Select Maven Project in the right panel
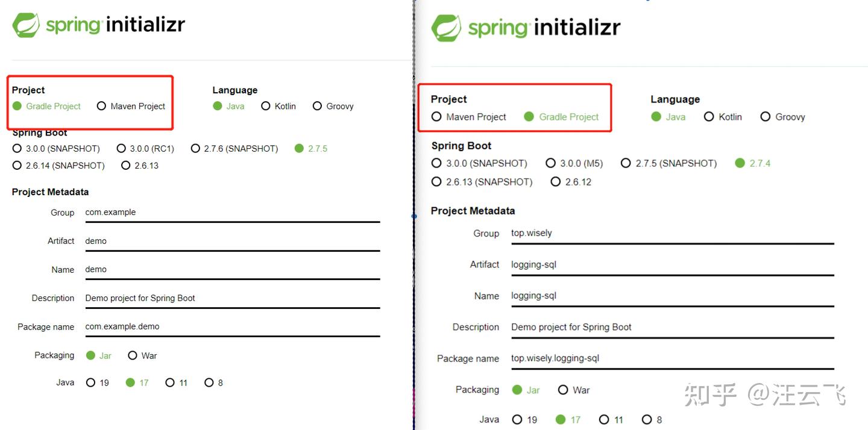 [x=436, y=117]
